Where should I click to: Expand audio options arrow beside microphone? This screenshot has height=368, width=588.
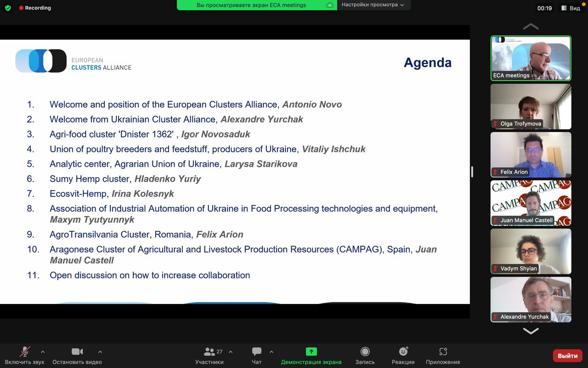tap(43, 352)
